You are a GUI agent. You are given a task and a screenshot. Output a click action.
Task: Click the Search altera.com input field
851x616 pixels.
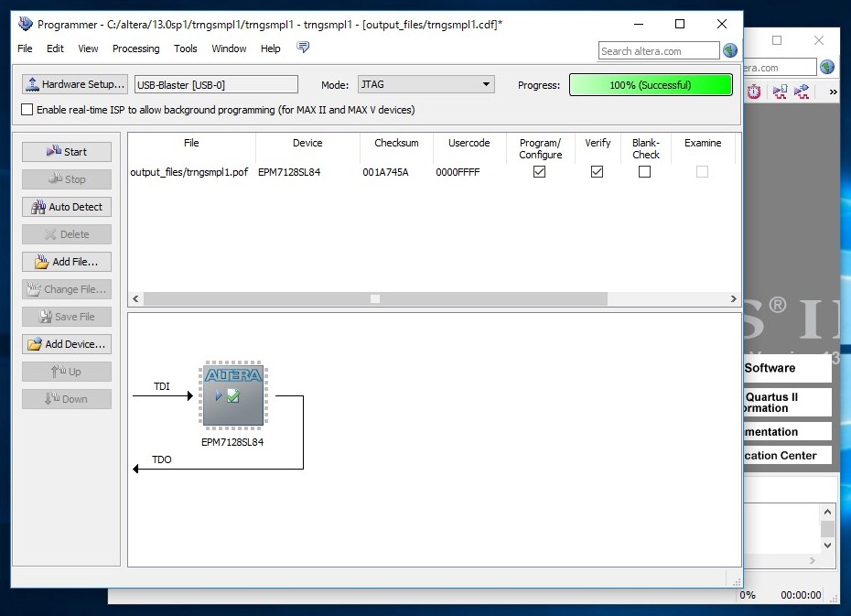pyautogui.click(x=659, y=51)
